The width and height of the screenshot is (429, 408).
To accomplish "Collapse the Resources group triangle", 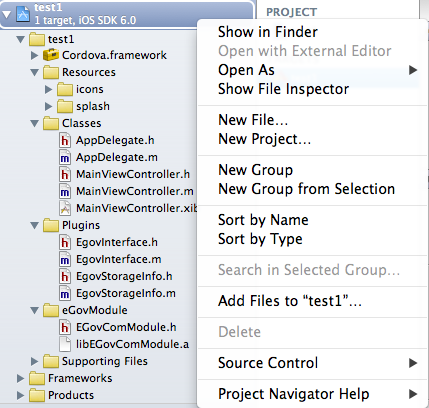I will coord(35,72).
